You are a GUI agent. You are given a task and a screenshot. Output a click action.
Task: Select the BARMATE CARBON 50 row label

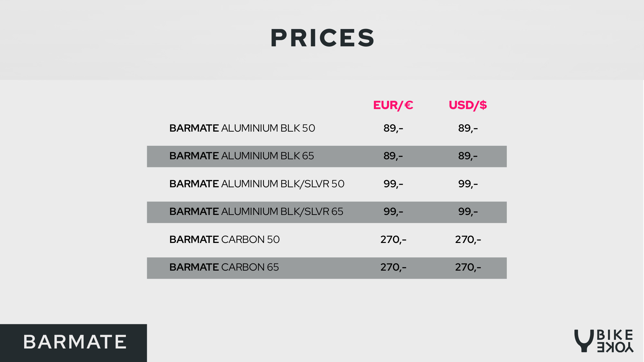[x=224, y=239]
